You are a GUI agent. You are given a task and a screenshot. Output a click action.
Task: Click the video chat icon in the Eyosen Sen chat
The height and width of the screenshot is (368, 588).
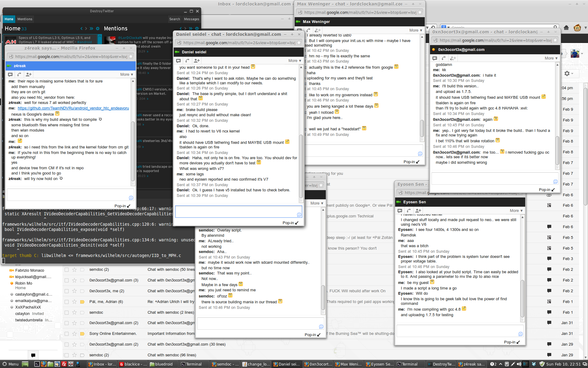[400, 211]
